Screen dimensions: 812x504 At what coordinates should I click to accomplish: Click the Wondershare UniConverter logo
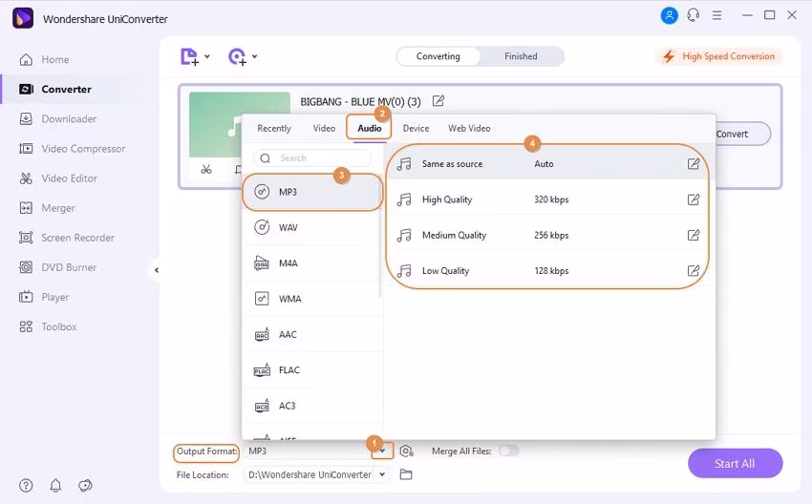click(x=23, y=18)
